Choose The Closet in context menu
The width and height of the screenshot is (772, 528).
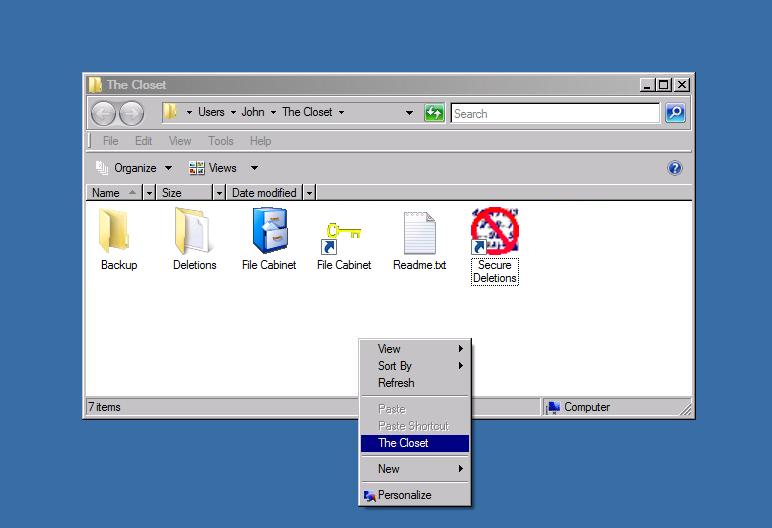tap(403, 443)
